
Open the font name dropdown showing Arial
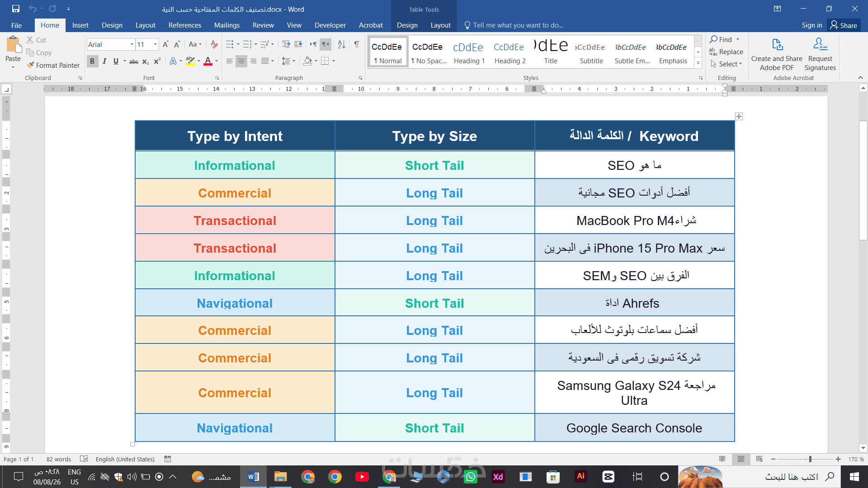(x=132, y=44)
